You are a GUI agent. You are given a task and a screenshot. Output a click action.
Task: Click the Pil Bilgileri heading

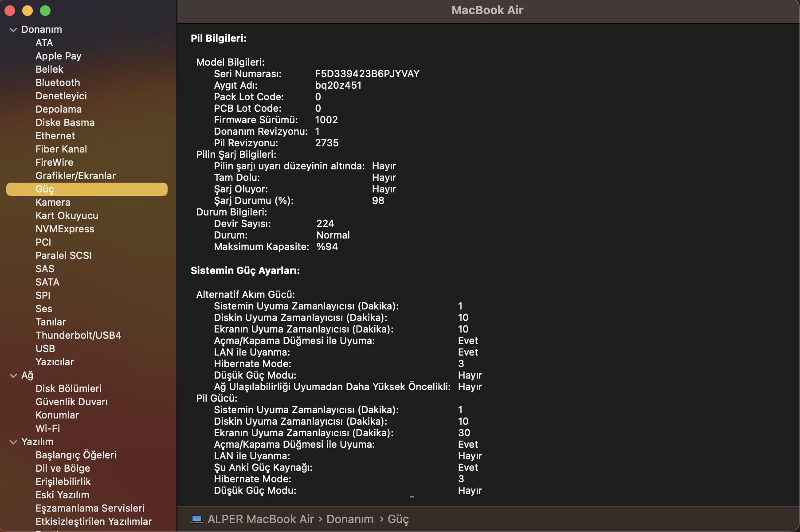(219, 39)
